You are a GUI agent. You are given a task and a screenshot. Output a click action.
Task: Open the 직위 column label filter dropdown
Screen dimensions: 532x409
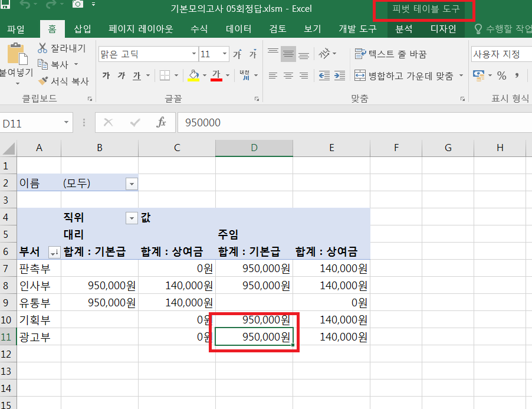(x=132, y=218)
